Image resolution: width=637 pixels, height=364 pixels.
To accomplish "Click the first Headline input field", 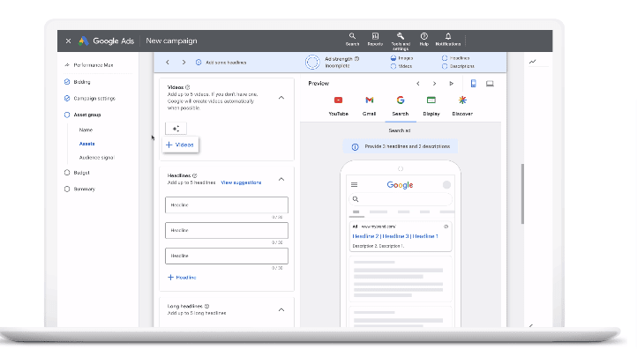I will tap(227, 205).
